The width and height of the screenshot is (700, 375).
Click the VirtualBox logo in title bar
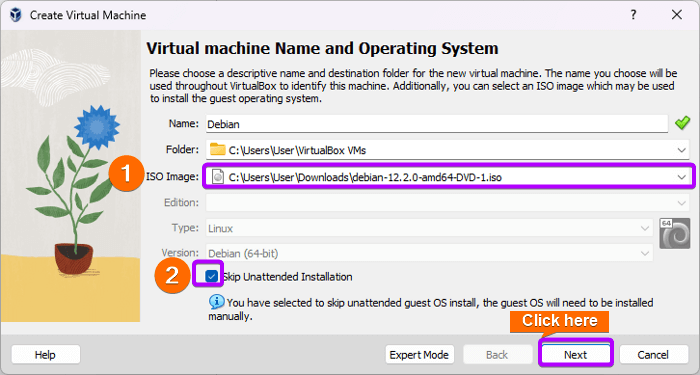(x=16, y=15)
